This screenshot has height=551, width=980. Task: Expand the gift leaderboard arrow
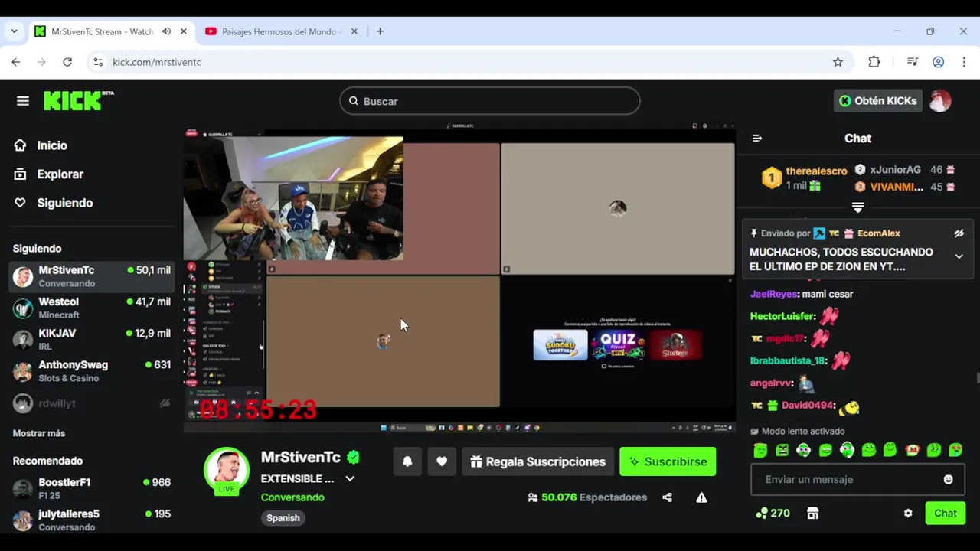pyautogui.click(x=857, y=207)
